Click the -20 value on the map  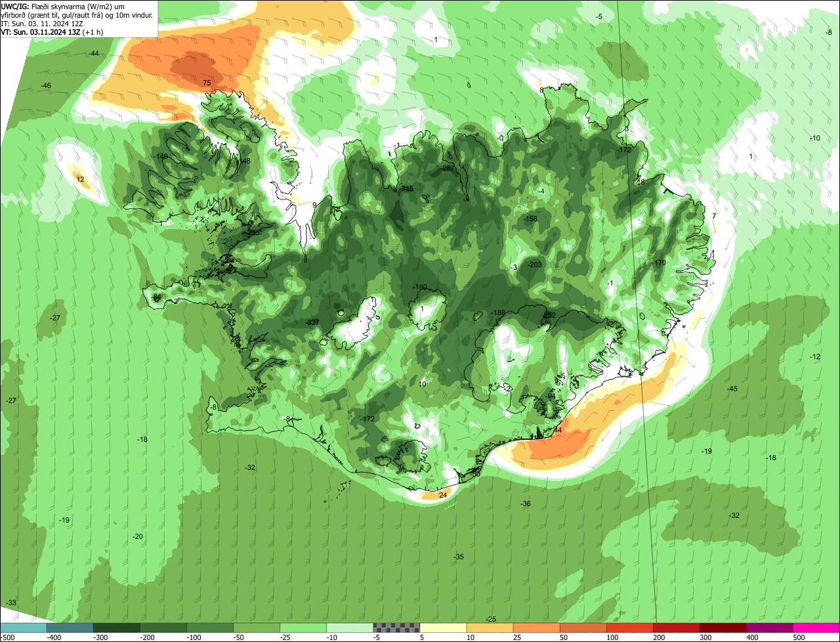click(x=138, y=536)
